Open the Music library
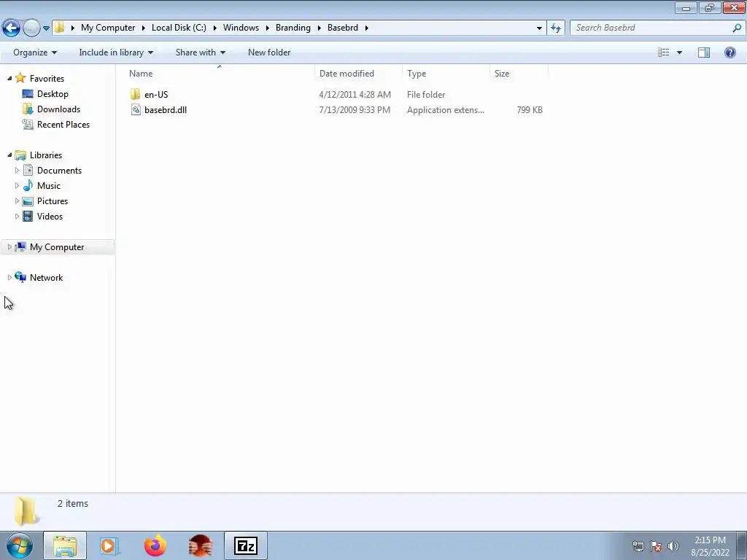 click(49, 185)
